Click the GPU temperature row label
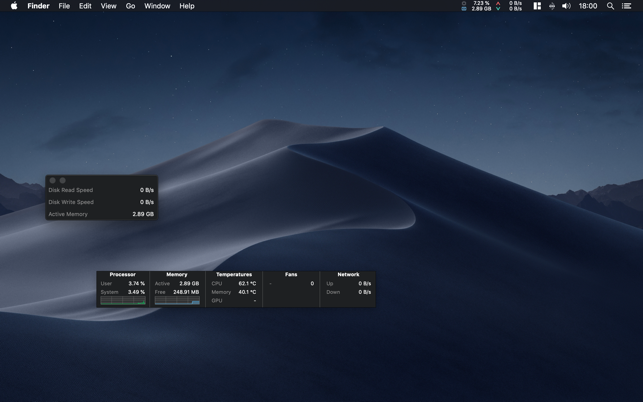 tap(217, 301)
